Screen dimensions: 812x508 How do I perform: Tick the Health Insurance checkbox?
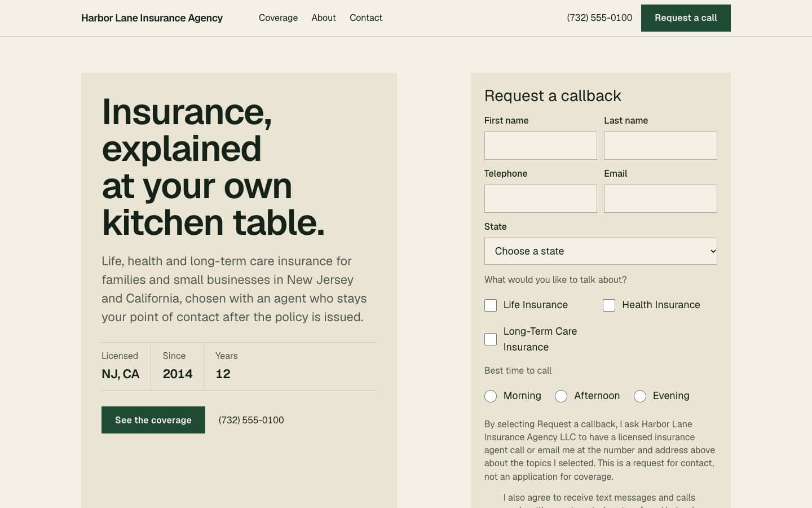point(609,305)
